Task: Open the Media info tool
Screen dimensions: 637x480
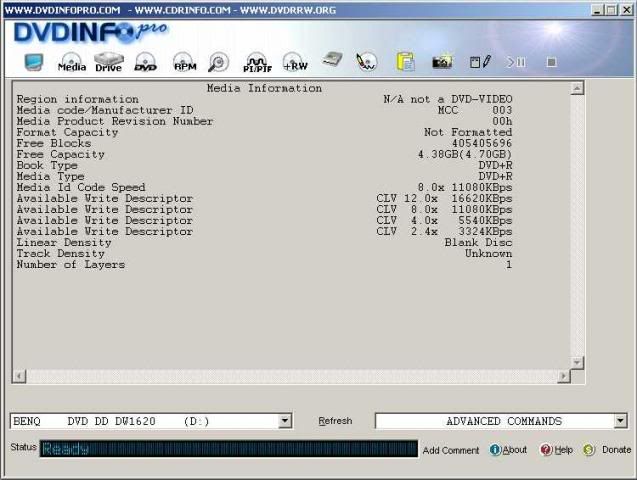Action: click(72, 63)
